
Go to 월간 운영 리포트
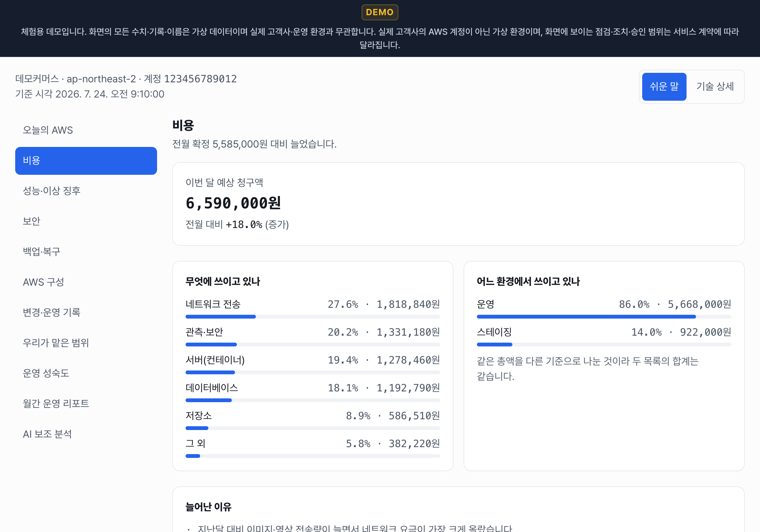point(86,403)
